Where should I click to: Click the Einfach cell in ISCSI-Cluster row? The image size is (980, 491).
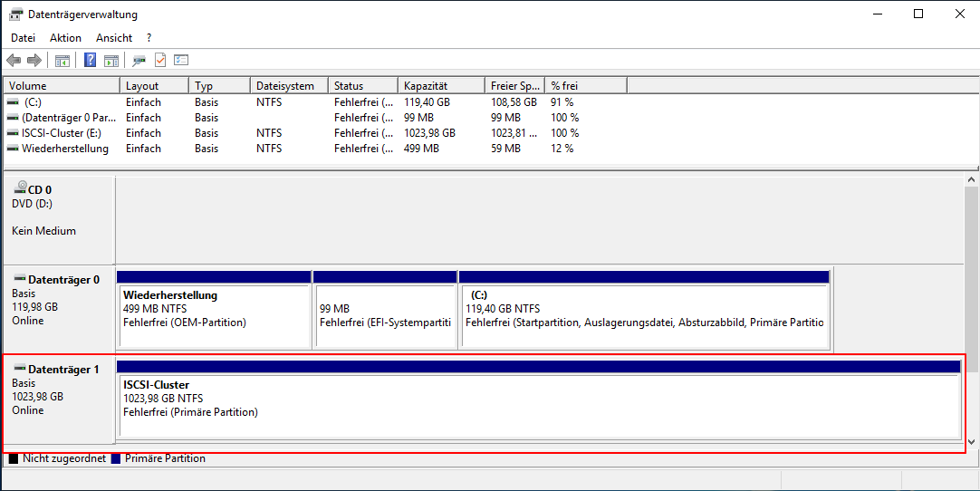(x=143, y=133)
